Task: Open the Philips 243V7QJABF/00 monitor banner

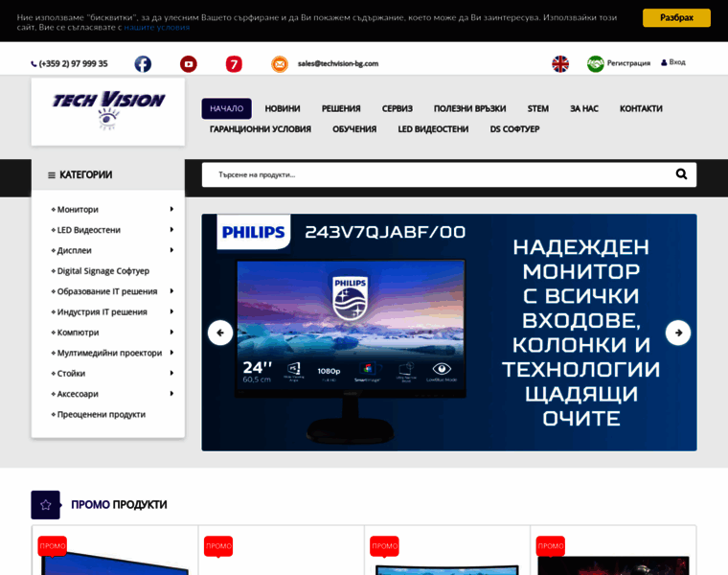Action: pos(449,333)
